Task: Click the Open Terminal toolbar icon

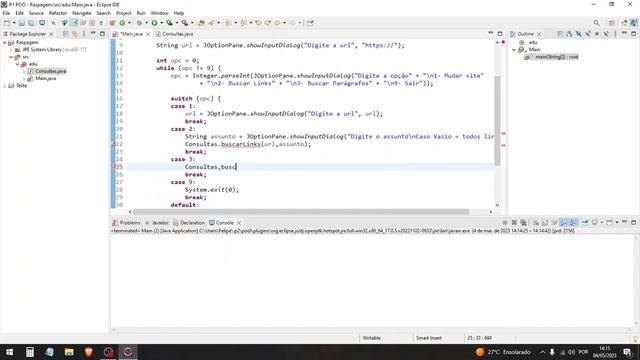Action: point(42,23)
